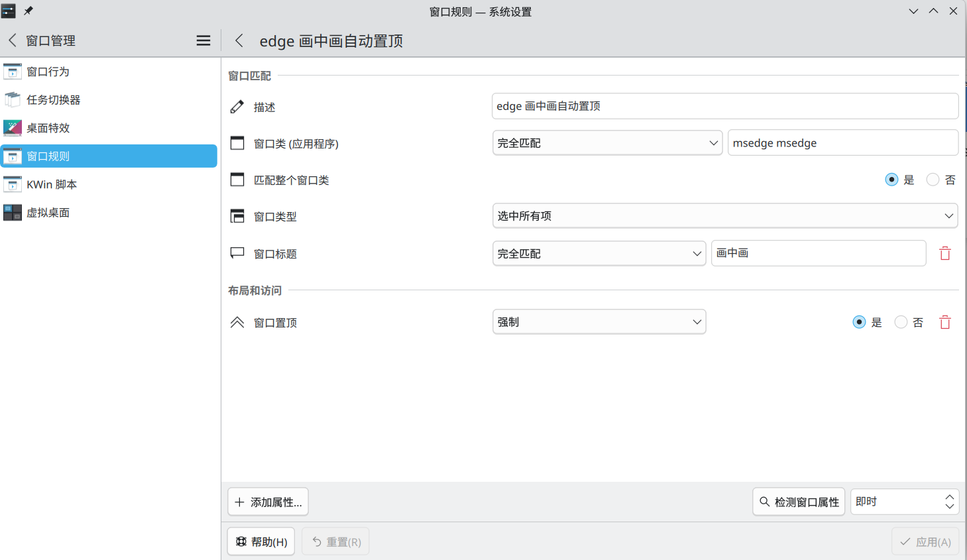Click the 布局和访问 section heading

tap(255, 290)
